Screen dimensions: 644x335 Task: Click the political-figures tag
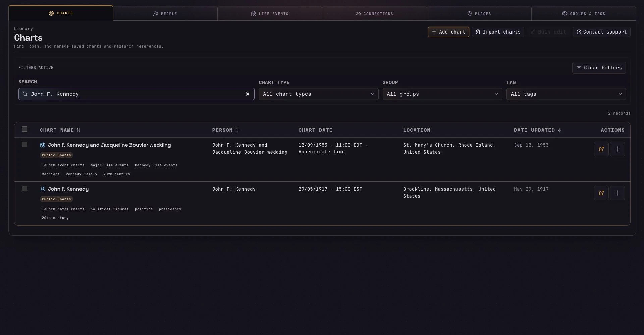(x=109, y=209)
